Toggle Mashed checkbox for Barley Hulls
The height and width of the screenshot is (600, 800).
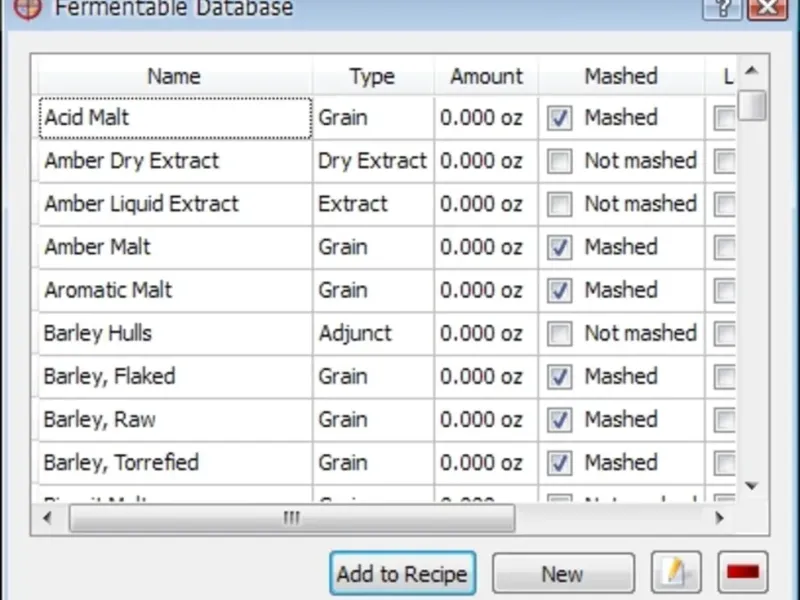coord(560,333)
